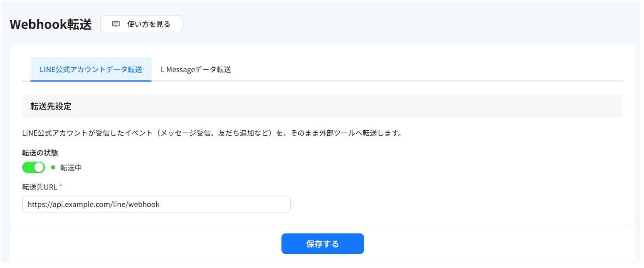Image resolution: width=644 pixels, height=268 pixels.
Task: Switch to LINE公式アカウントデータ転送 tab
Action: click(91, 69)
